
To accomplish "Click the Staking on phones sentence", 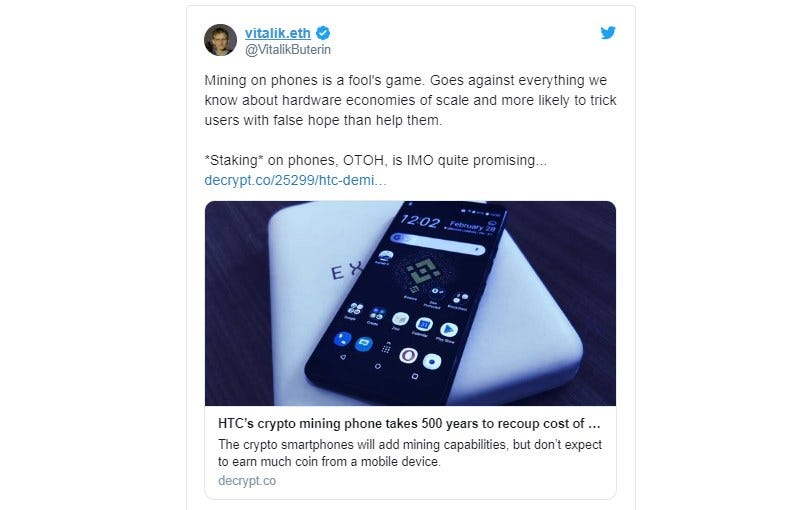I will (x=376, y=161).
